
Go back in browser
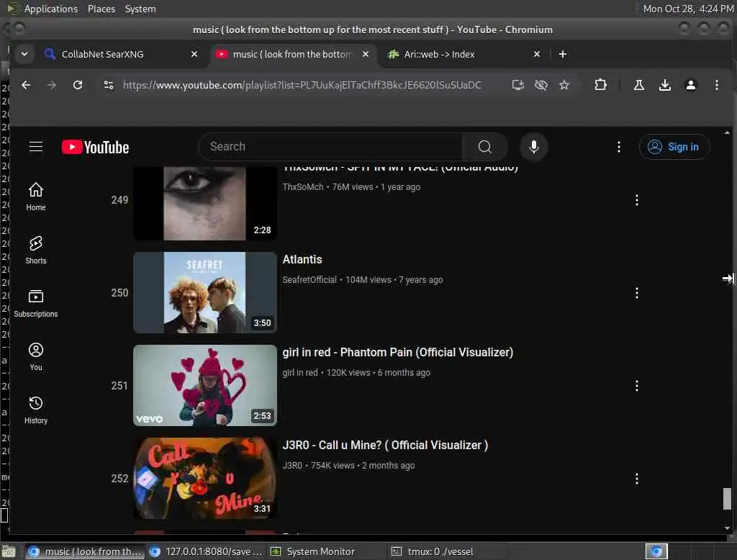point(26,85)
